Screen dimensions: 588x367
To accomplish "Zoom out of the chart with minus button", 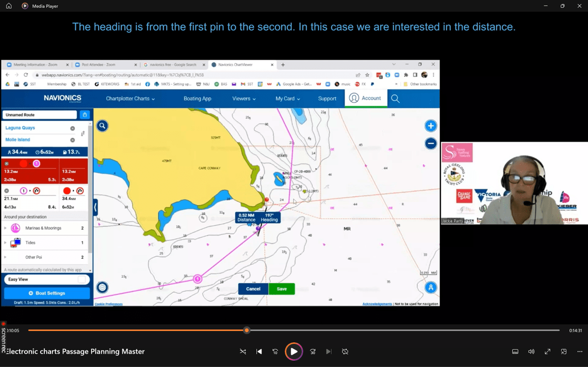I will click(x=431, y=143).
